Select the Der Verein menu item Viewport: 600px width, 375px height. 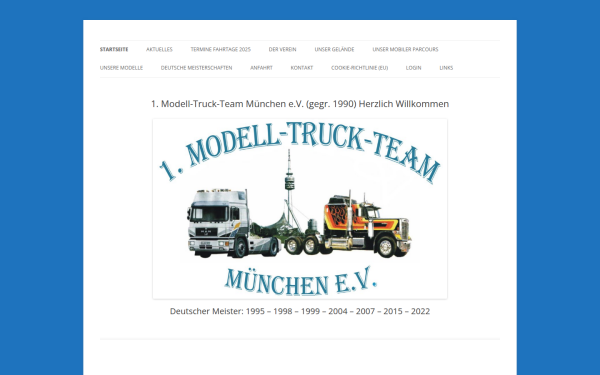pos(282,49)
